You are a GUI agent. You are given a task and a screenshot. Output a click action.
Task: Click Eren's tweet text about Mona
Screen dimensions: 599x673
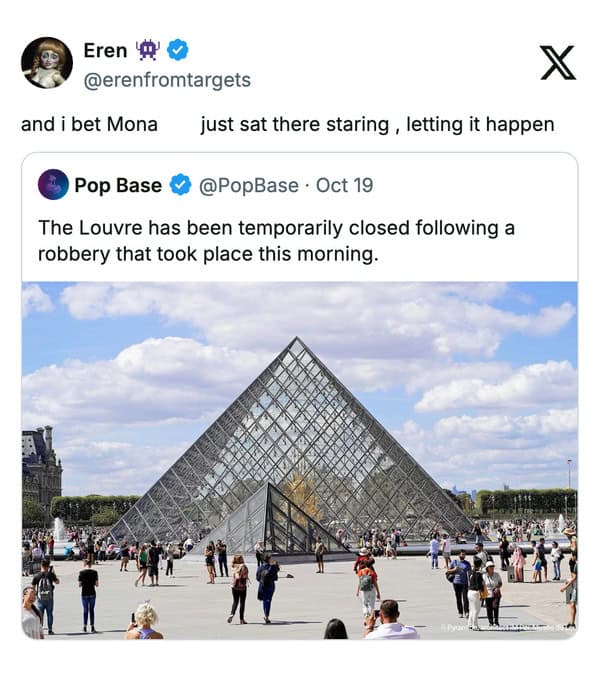[287, 124]
